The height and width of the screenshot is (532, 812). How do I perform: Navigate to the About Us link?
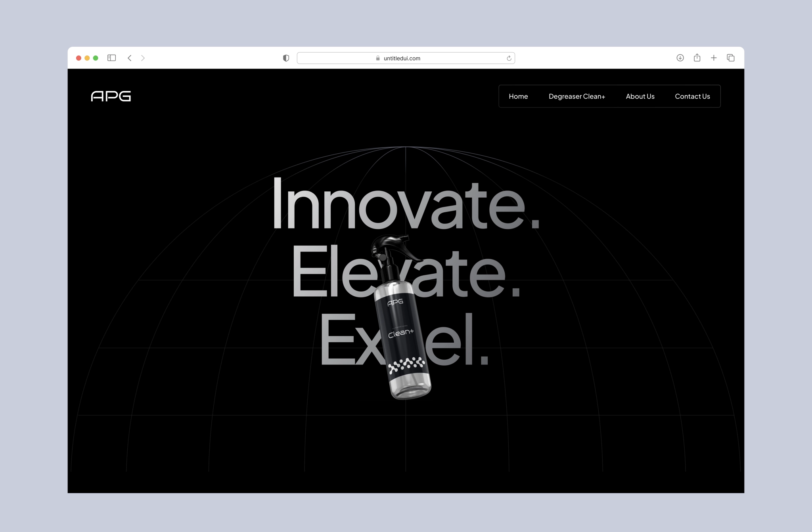tap(640, 96)
